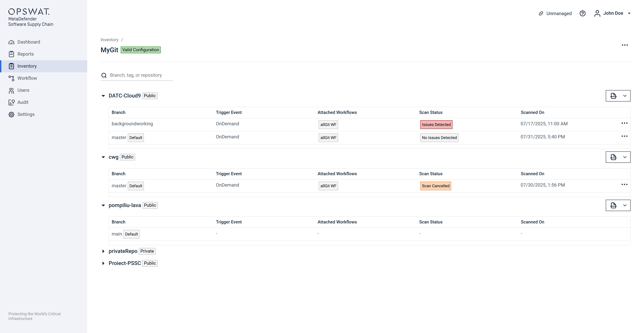Screen dimensions: 644x333
Task: Click the 07/30/2025, 1:56 PM scan date
Action: tap(543, 185)
